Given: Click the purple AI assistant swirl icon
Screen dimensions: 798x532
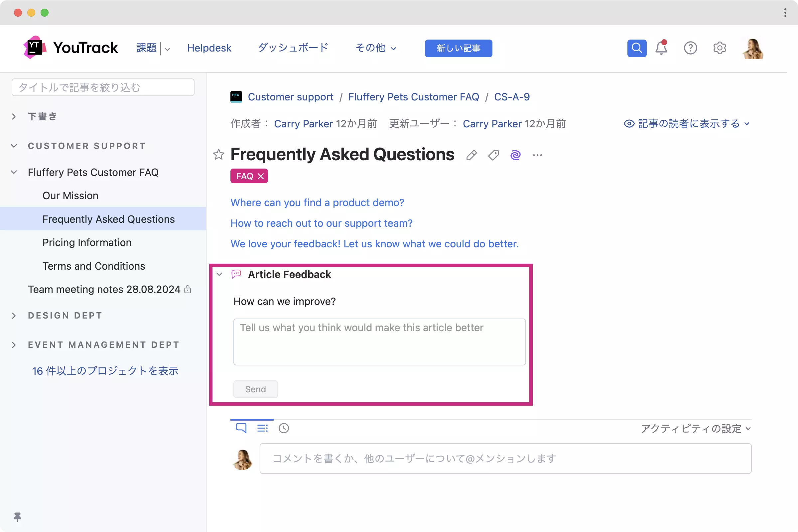Looking at the screenshot, I should click(515, 155).
